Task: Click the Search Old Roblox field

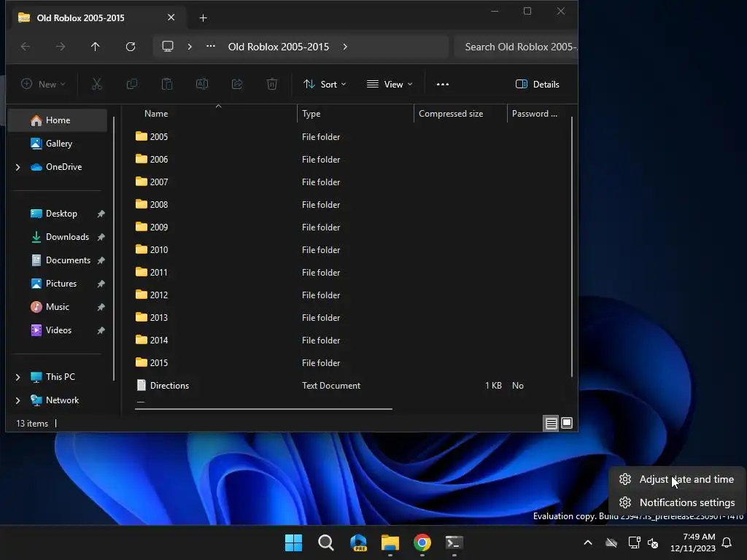Action: (x=516, y=47)
